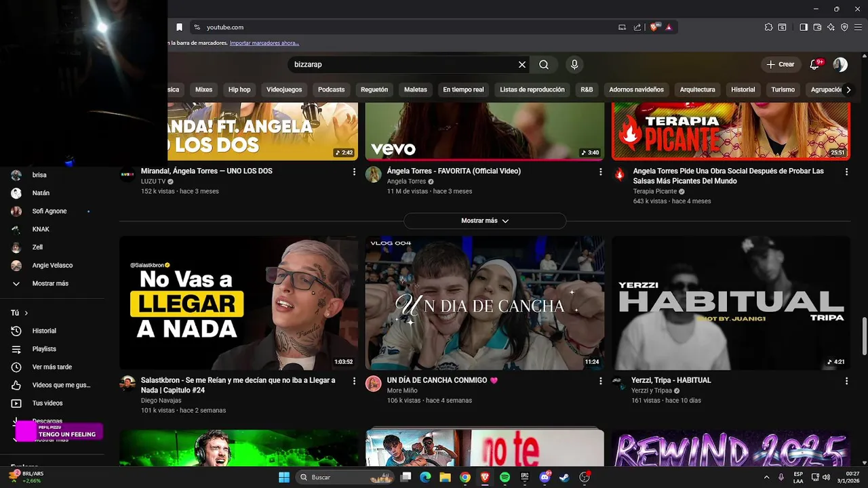Open the Un Dia de Cancha thumbnail
868x488 pixels.
tap(485, 303)
